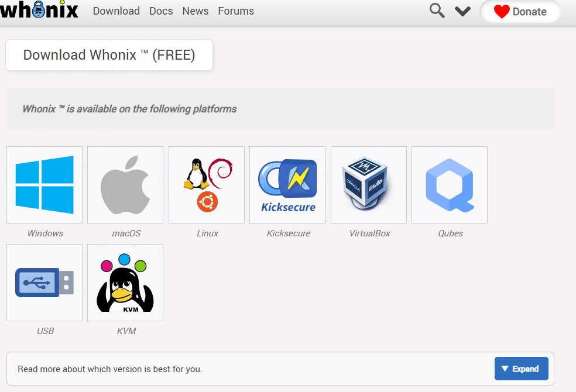Viewport: 576px width, 392px height.
Task: Select the KVM penguin icon
Action: (x=125, y=283)
